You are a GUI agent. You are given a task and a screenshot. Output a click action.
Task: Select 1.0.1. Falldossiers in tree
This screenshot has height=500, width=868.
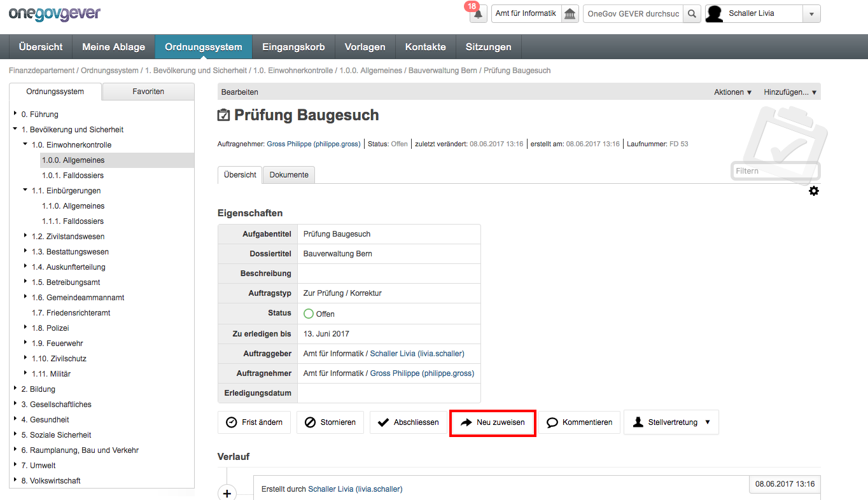[73, 176]
